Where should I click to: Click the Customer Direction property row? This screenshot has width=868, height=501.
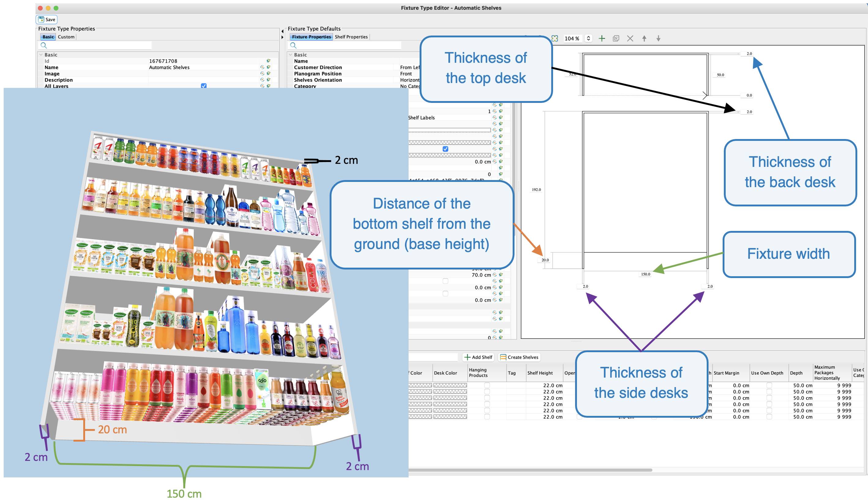pyautogui.click(x=354, y=67)
